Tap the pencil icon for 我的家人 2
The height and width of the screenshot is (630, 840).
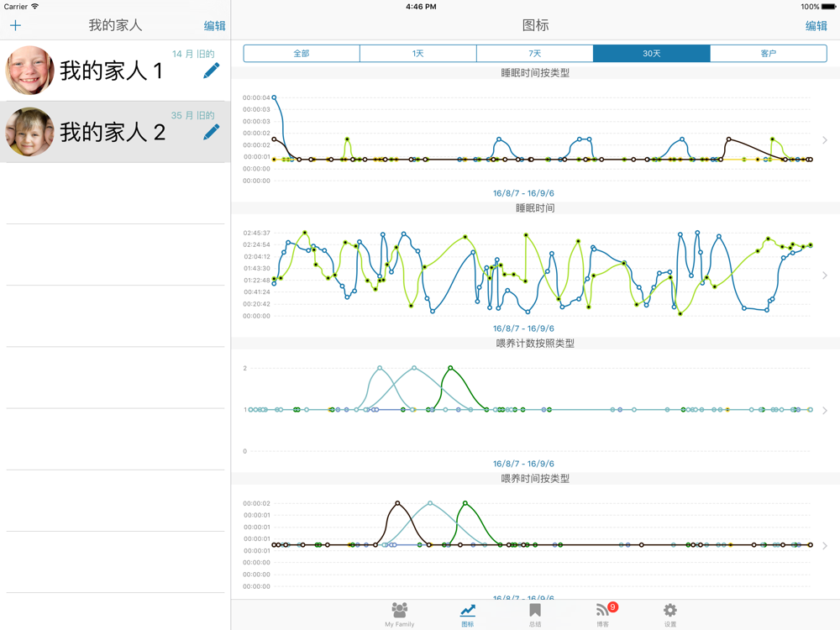pyautogui.click(x=211, y=132)
